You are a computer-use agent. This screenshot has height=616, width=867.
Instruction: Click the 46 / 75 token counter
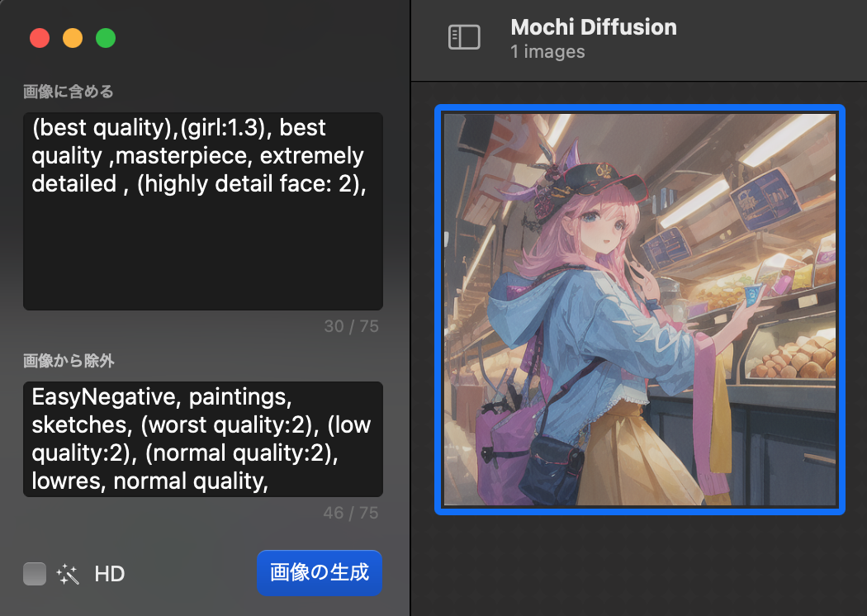(x=351, y=513)
